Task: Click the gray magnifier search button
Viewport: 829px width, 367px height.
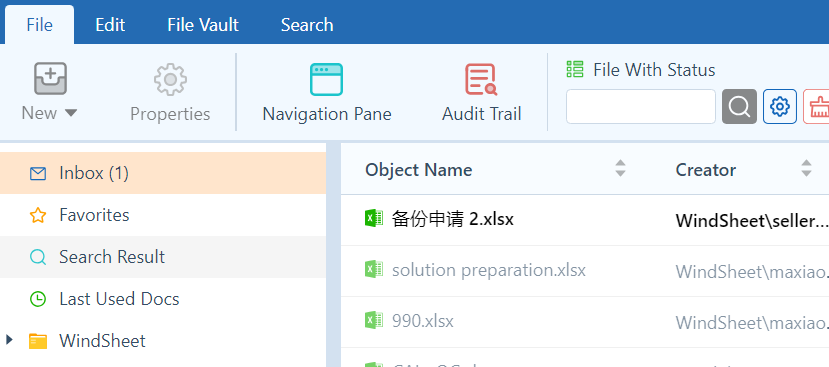Action: 739,107
